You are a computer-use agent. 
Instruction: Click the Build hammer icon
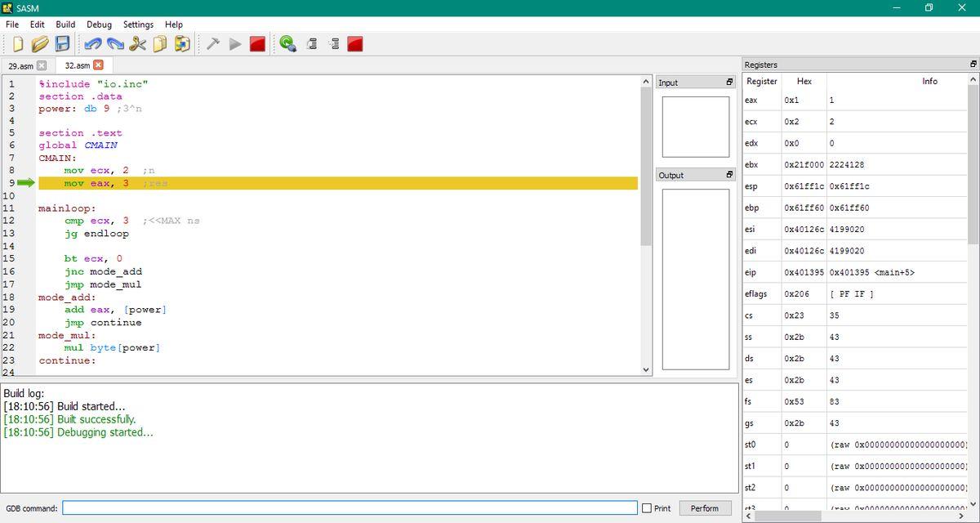pyautogui.click(x=212, y=44)
